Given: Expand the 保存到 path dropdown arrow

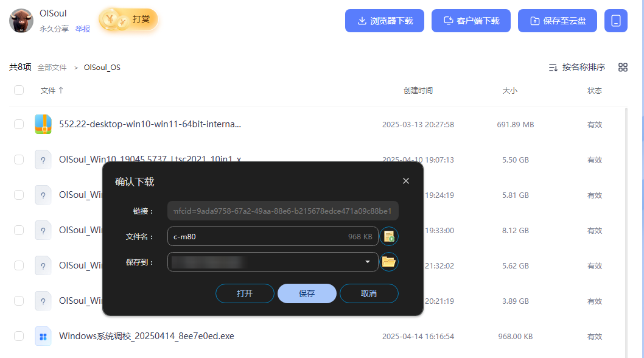Looking at the screenshot, I should pos(368,262).
